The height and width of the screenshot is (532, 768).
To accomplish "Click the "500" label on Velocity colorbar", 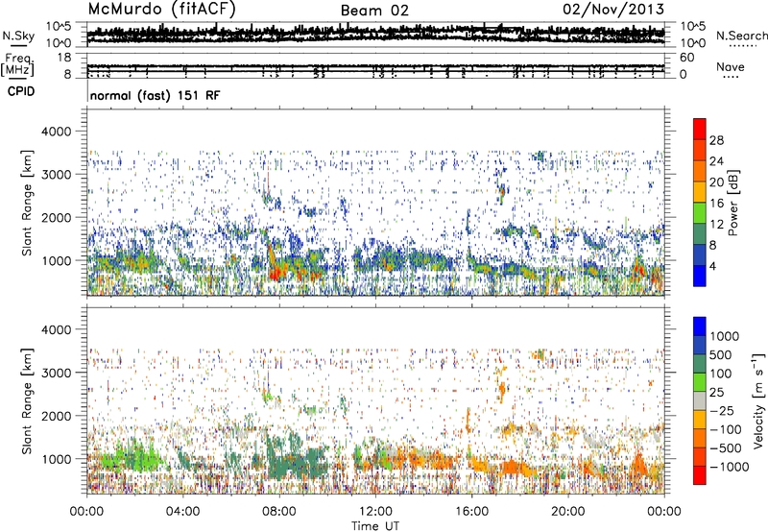I will pos(721,355).
